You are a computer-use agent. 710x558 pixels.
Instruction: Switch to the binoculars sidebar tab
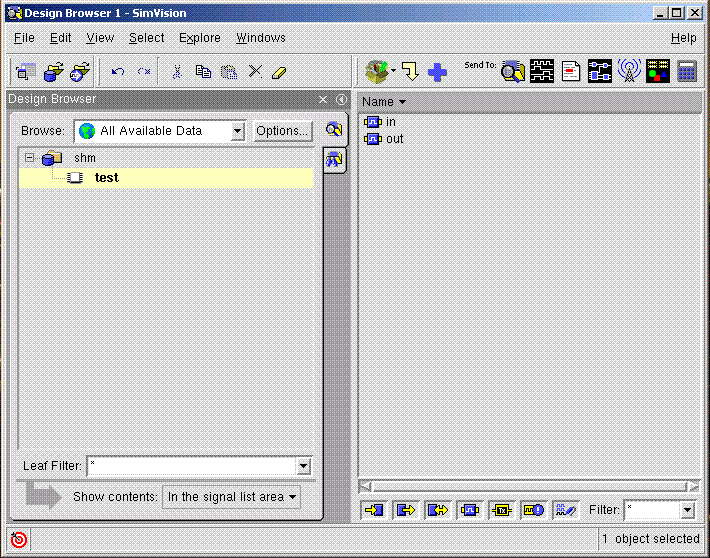(334, 160)
